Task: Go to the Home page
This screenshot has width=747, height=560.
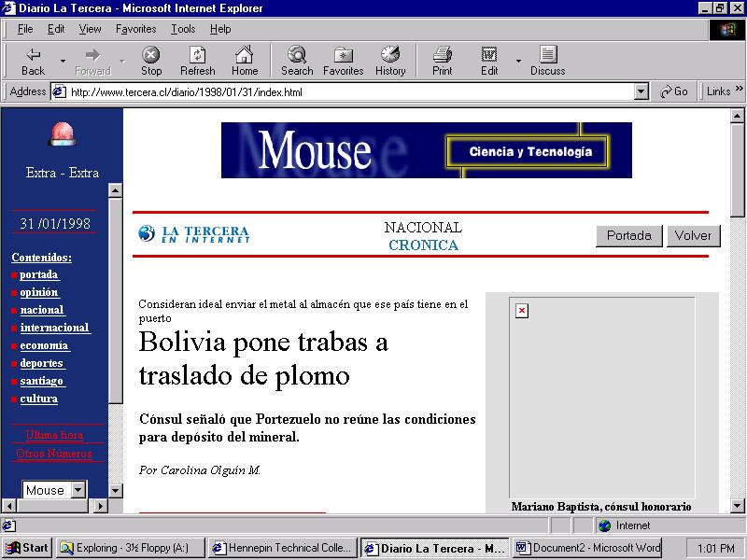Action: tap(245, 61)
